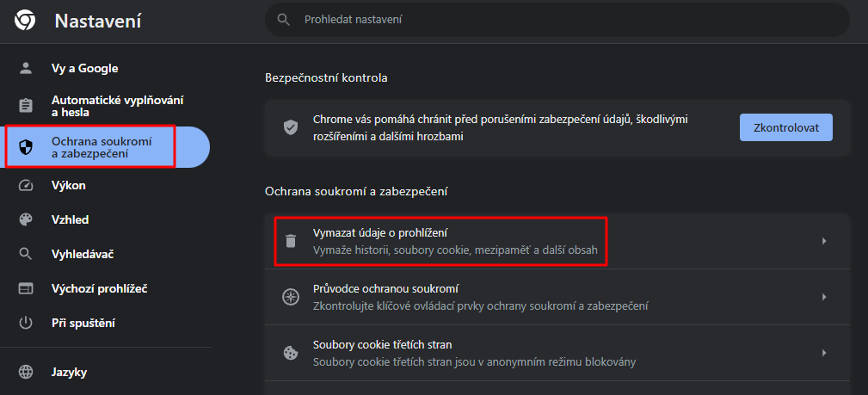868x395 pixels.
Task: Open Průvodce ochranou soukromí entry
Action: (557, 297)
